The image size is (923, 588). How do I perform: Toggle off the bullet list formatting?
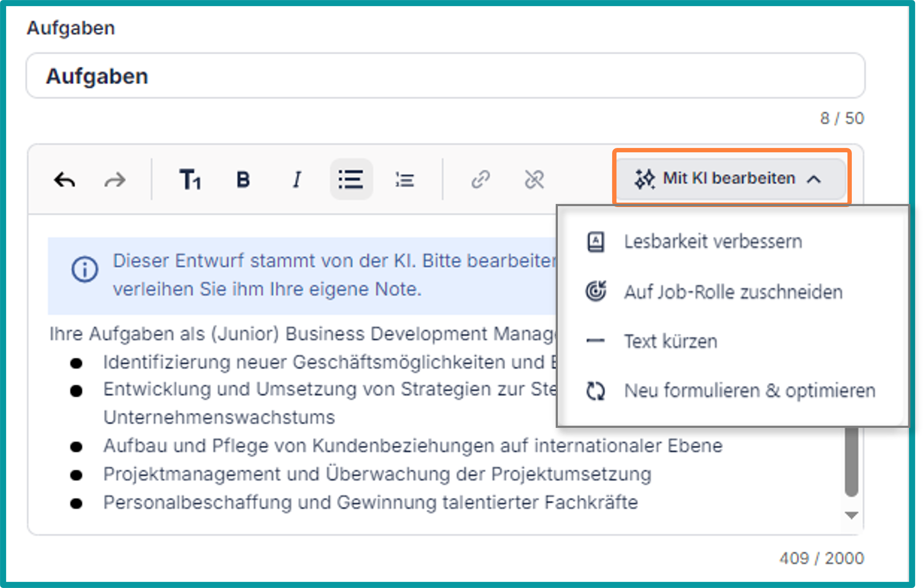[351, 179]
